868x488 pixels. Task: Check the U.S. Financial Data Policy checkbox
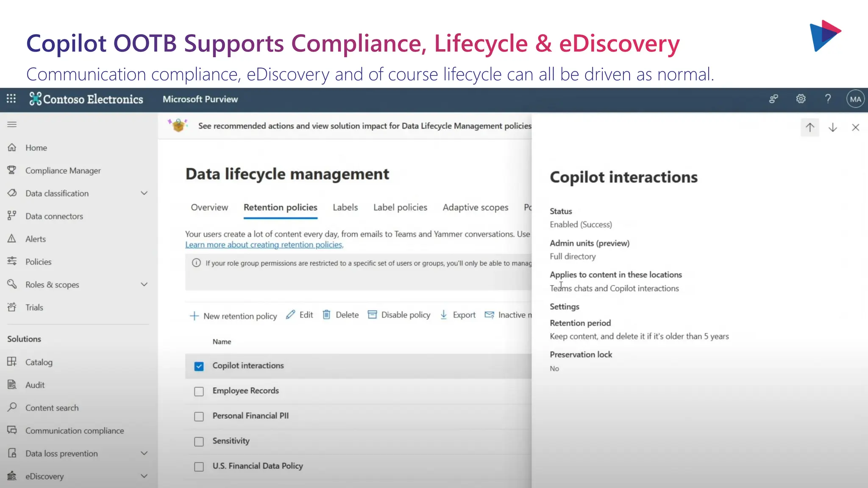pos(199,466)
